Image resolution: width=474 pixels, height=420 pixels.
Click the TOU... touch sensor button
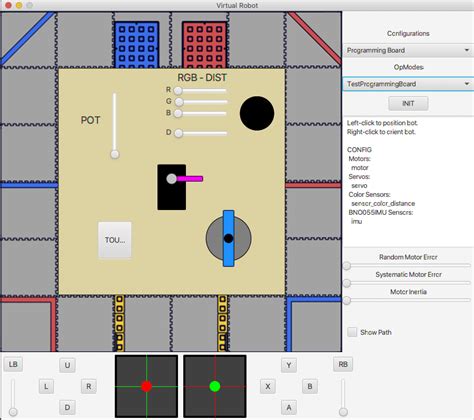click(115, 240)
